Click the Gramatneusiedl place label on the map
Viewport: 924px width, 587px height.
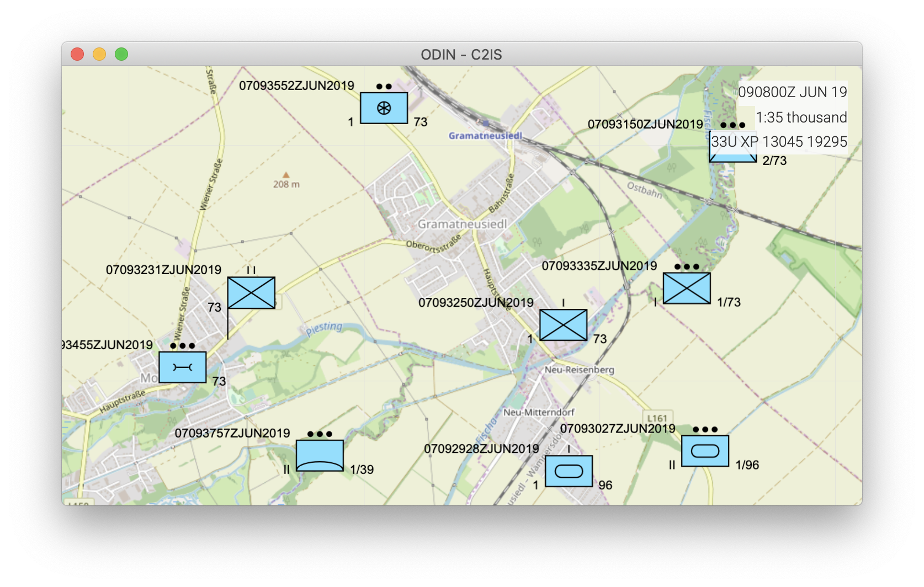[x=463, y=224]
